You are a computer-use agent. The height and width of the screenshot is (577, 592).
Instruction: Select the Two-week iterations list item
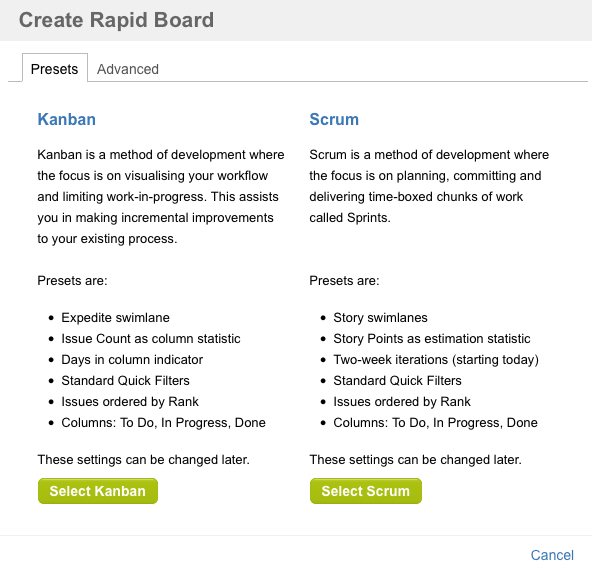click(x=436, y=360)
